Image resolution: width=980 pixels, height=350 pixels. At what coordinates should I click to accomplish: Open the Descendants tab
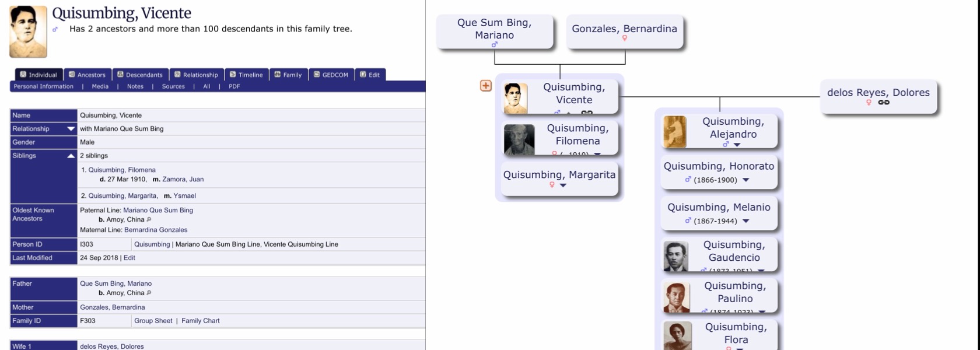click(x=140, y=75)
